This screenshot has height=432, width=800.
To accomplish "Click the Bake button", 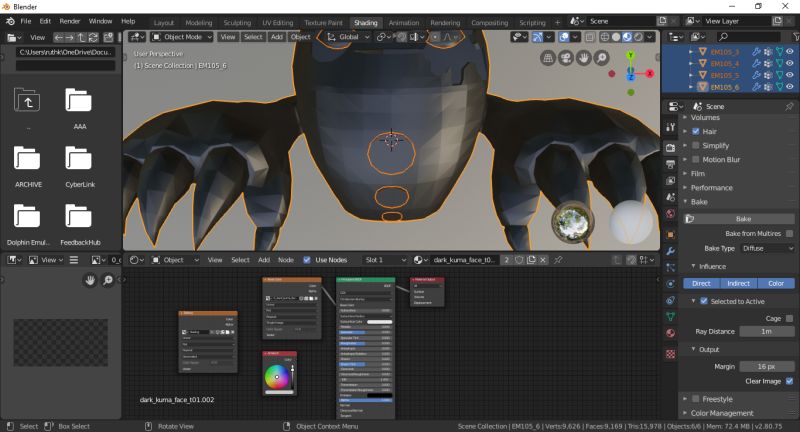I will coord(739,219).
